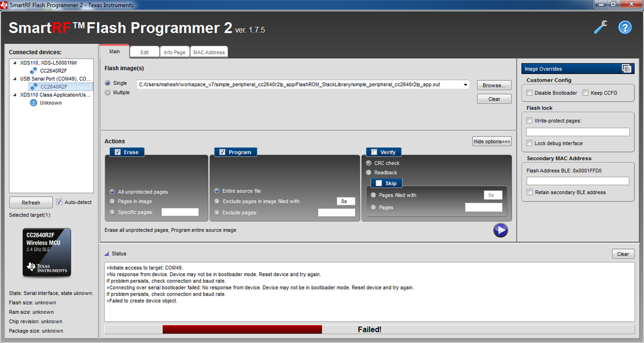
Task: Click Hide options<<< button
Action: point(492,141)
